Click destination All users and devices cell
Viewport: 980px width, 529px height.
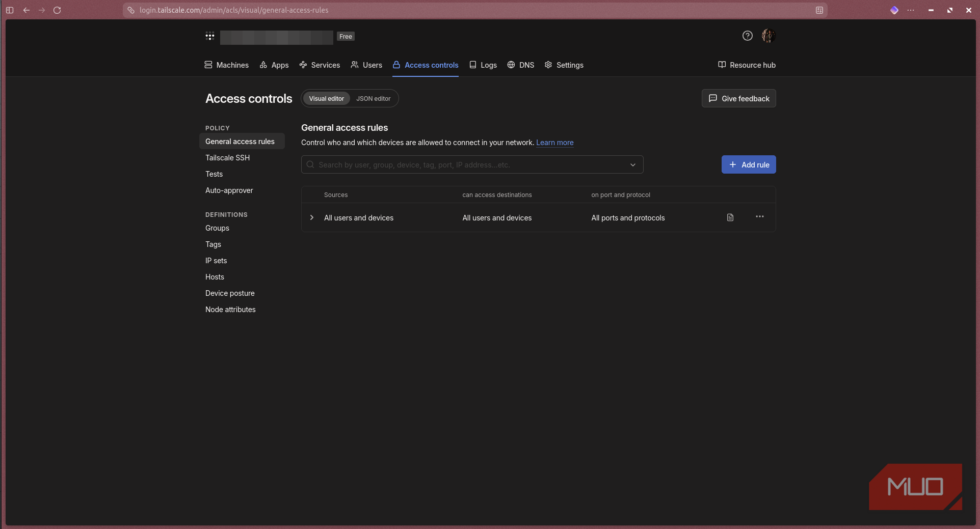(497, 218)
